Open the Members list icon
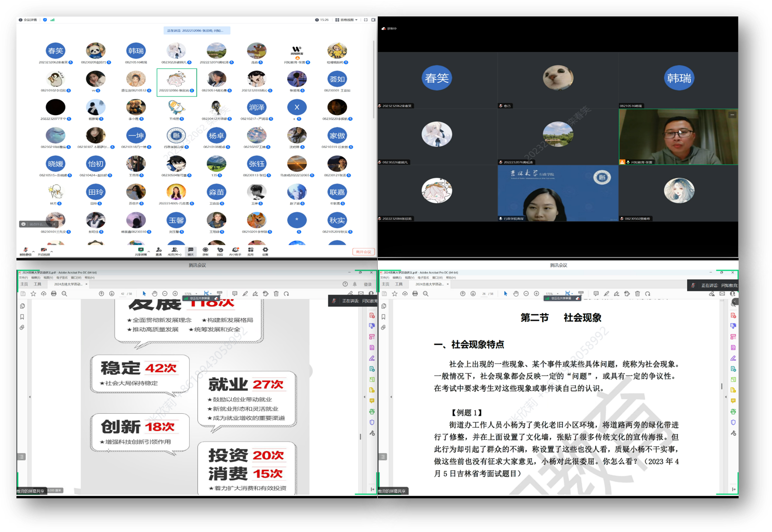This screenshot has width=772, height=532. [174, 250]
